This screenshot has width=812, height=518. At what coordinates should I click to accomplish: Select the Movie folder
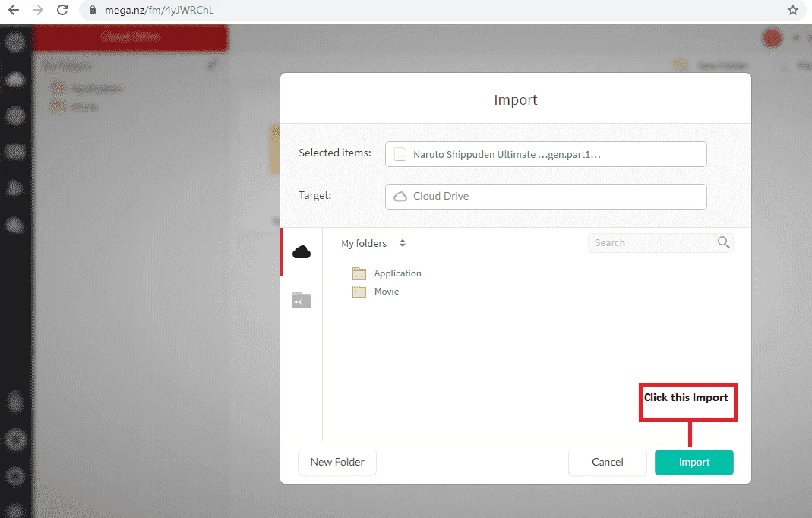tap(387, 291)
